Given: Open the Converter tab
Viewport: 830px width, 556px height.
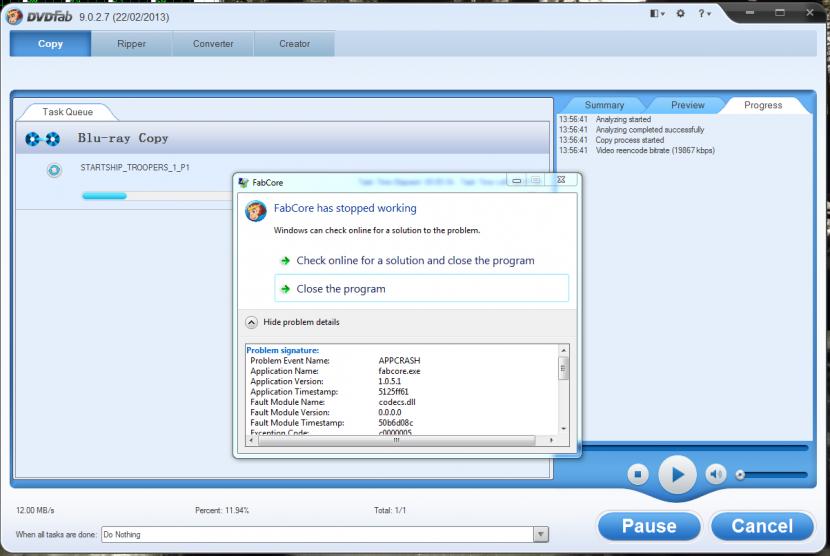Looking at the screenshot, I should point(213,43).
